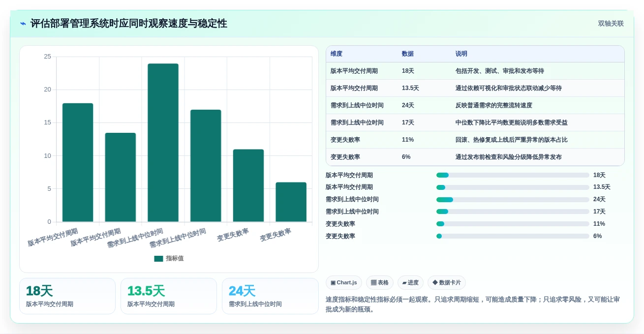Click table cell 中位数下降比平均数更能说明多数需求受益

512,122
